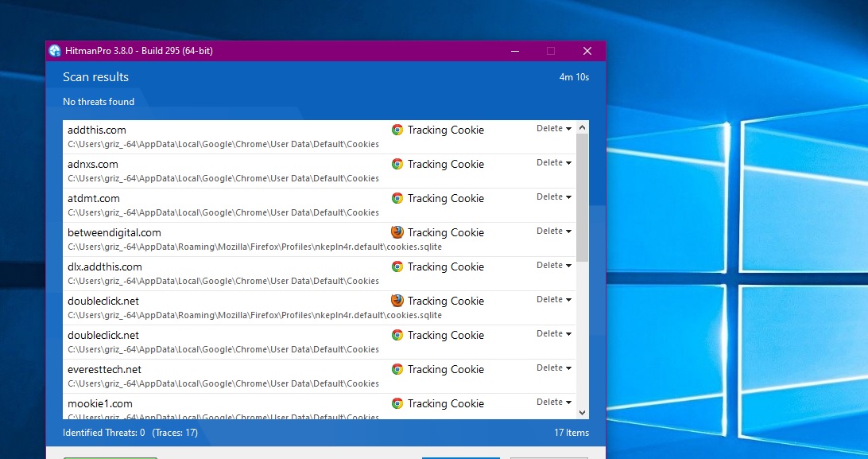Select the addthis.com entry name
The width and height of the screenshot is (868, 459).
pos(97,130)
